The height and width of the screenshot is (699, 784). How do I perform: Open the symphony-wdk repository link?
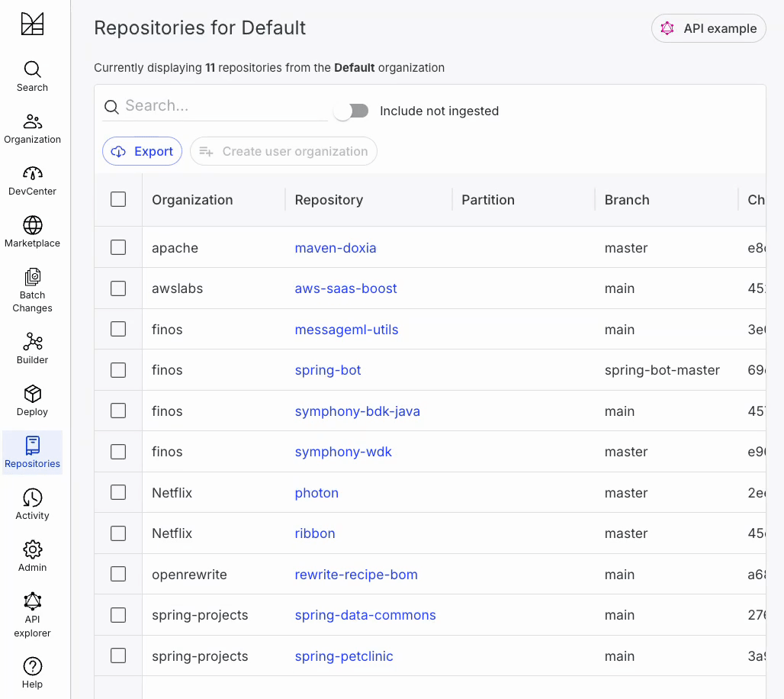[343, 452]
